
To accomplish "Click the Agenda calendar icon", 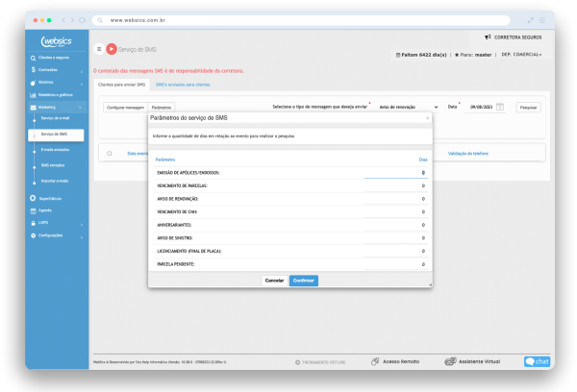I will coord(33,210).
